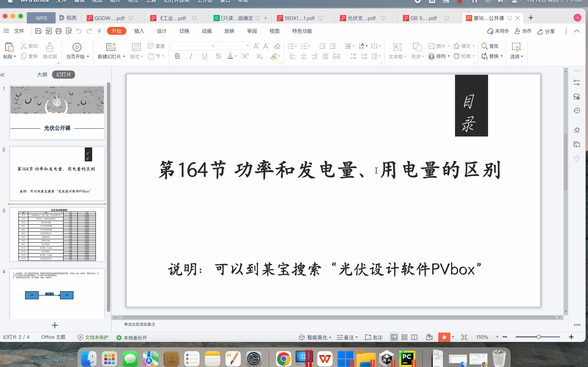This screenshot has height=367, width=588.
Task: Click the Insert Text Box icon
Action: point(397,47)
